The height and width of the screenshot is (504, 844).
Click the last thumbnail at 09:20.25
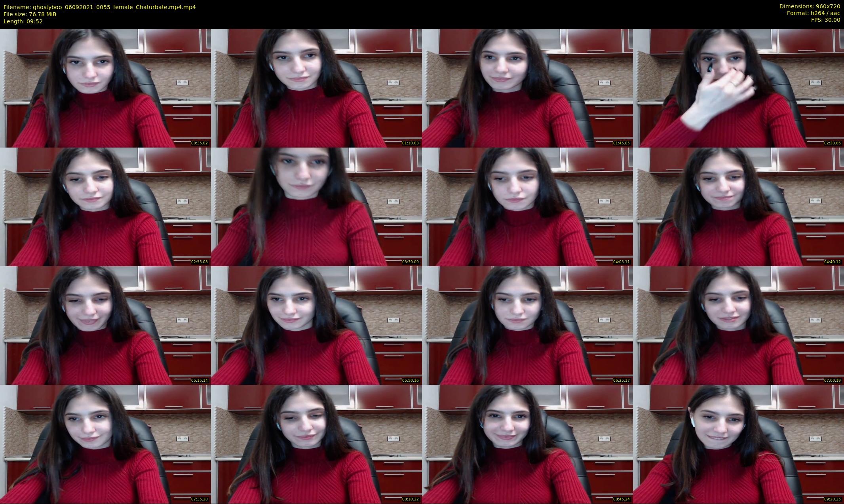click(x=738, y=444)
